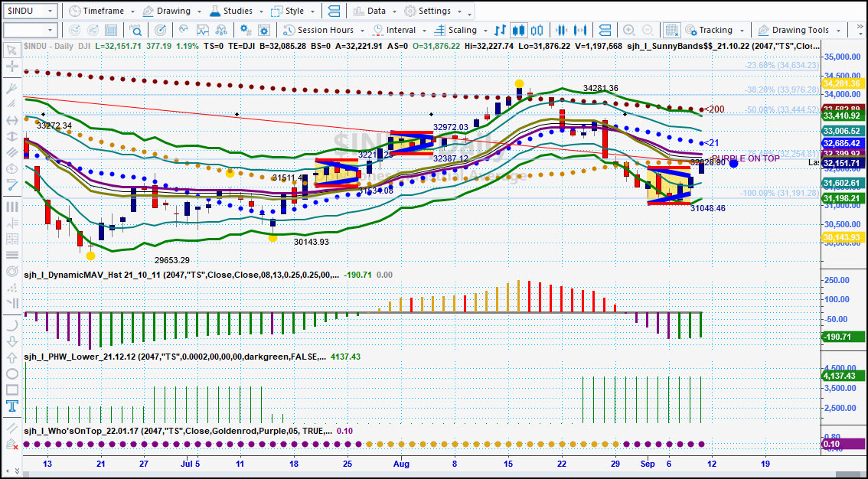Click the teal 33,006.52 price axis tag
This screenshot has width=868, height=479.
(x=844, y=131)
